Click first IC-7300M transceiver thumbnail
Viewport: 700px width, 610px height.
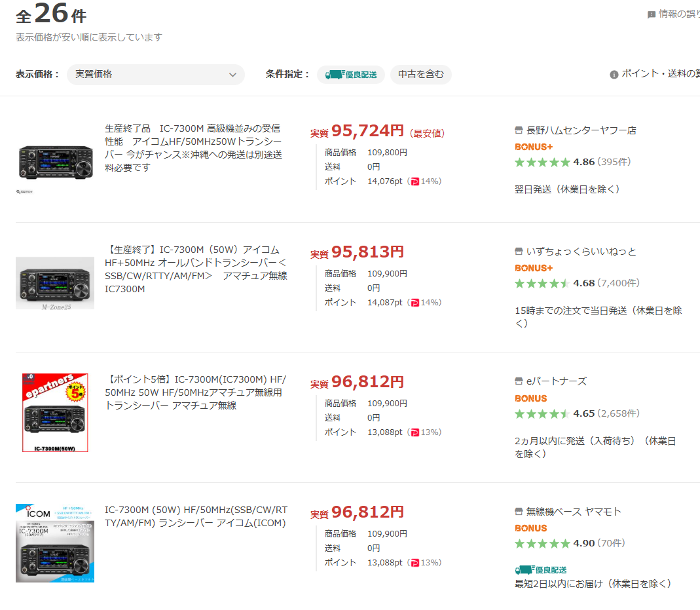tap(55, 162)
